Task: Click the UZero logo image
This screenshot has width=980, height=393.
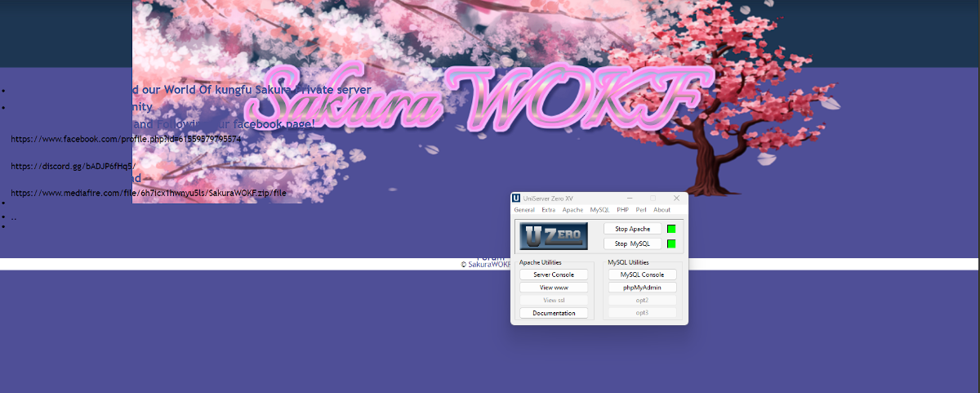Action: (x=554, y=236)
